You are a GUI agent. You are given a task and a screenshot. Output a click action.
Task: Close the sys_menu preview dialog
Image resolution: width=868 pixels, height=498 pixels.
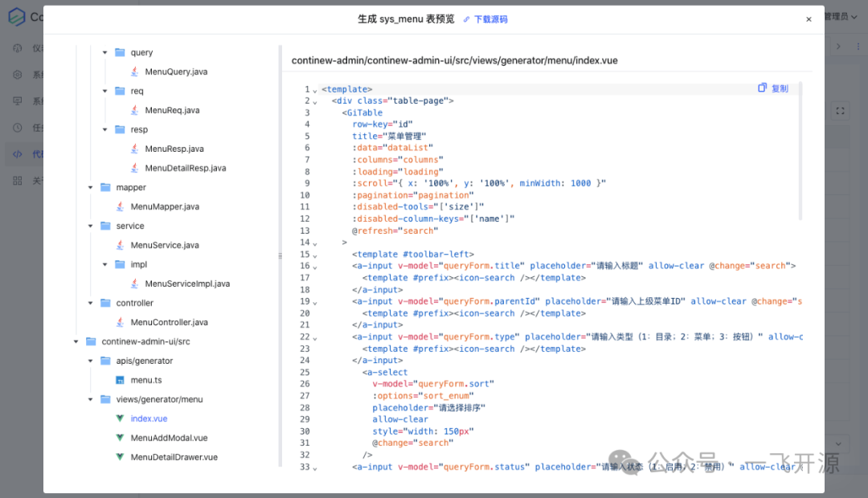pyautogui.click(x=809, y=19)
